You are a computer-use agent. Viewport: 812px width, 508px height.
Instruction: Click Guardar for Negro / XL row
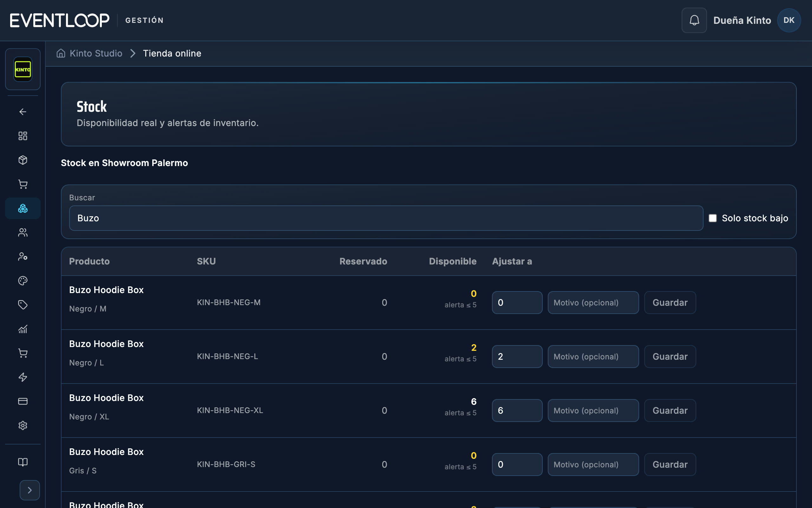(x=670, y=411)
